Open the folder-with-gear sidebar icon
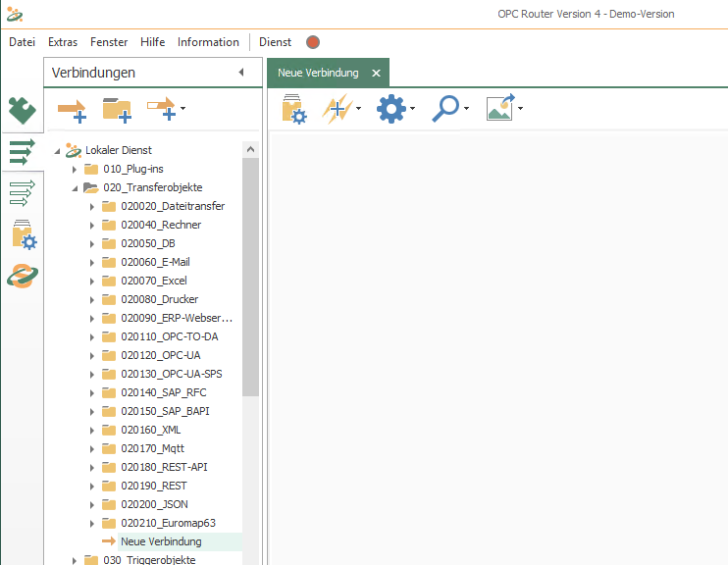Screen dimensions: 728x565 pos(25,234)
